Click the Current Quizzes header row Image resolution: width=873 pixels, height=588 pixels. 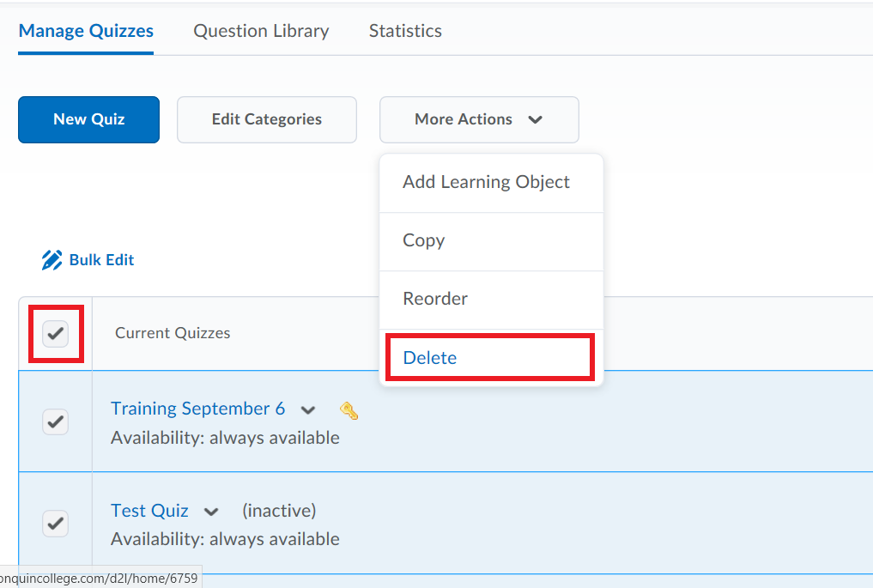click(172, 333)
